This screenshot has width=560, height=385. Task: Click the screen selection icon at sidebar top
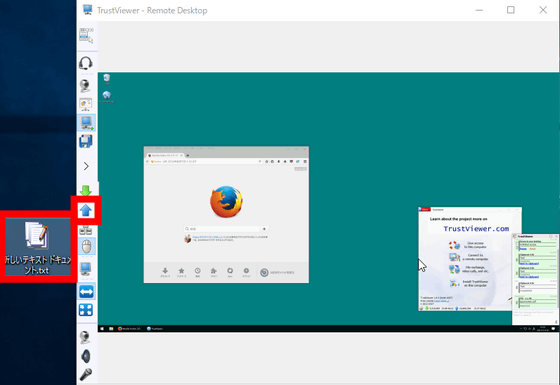tap(86, 35)
